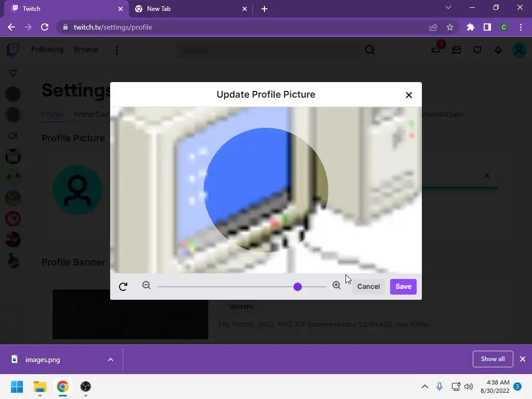532x399 pixels.
Task: Save the updated profile picture
Action: (403, 287)
